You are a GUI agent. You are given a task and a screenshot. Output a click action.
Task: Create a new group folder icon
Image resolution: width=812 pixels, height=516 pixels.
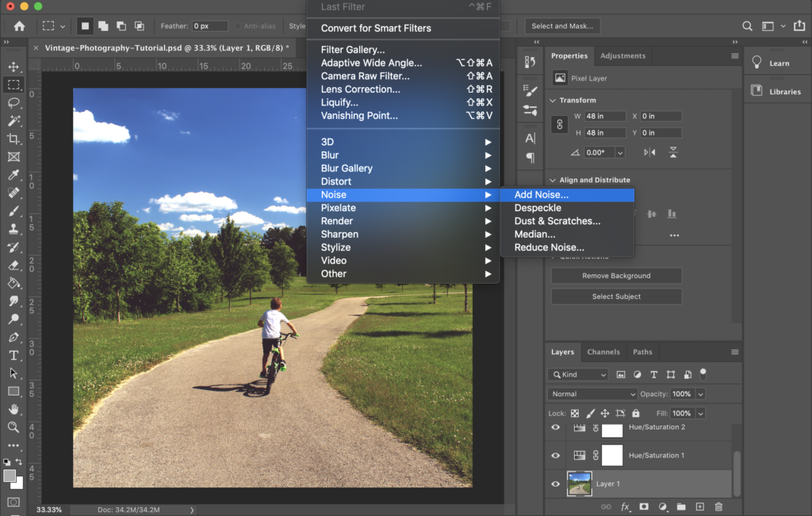click(x=681, y=506)
